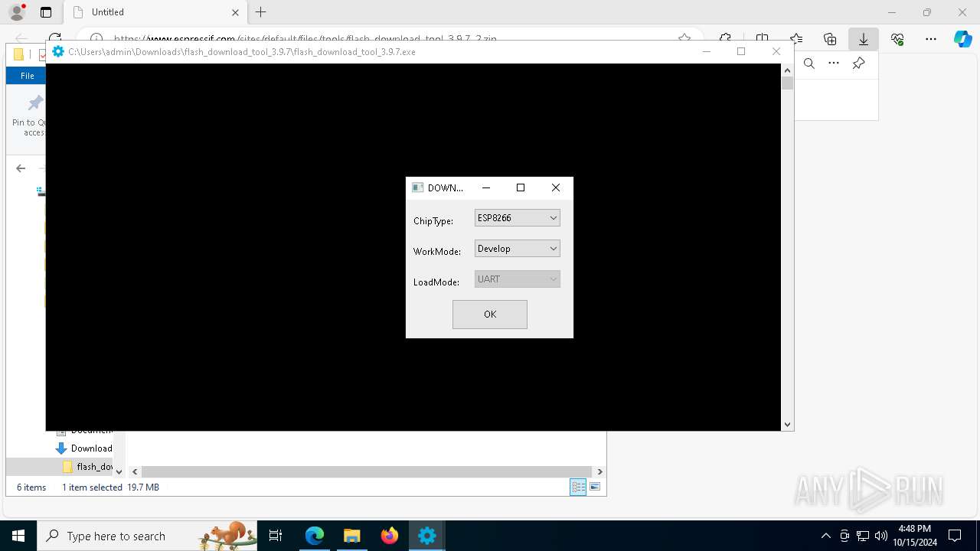Screen dimensions: 980x551
Task: Open the ChipType dropdown showing ESP8266
Action: pyautogui.click(x=518, y=218)
